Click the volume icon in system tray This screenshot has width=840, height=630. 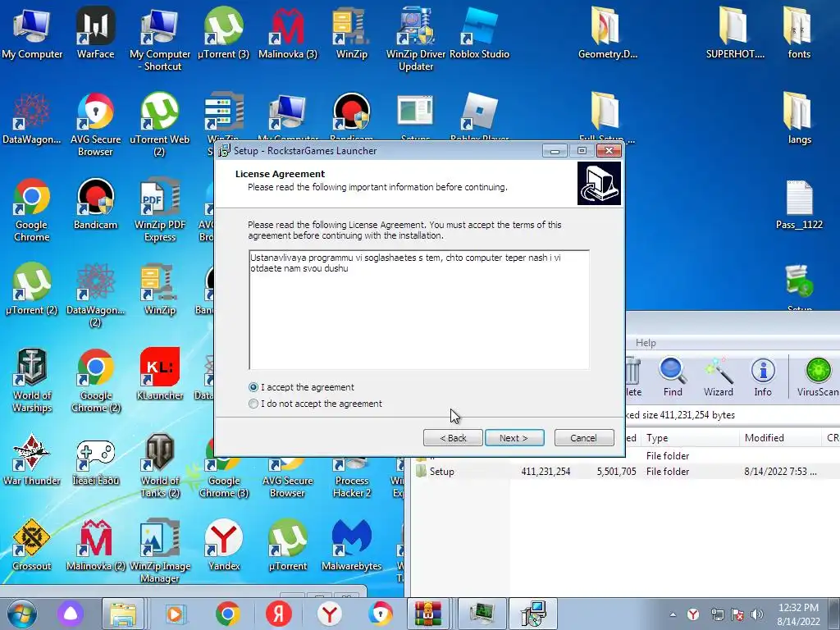(x=757, y=614)
